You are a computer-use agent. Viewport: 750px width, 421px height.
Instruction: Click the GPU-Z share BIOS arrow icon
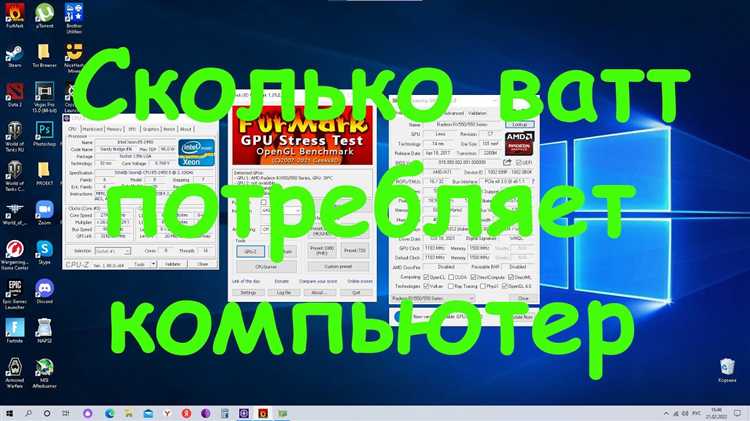click(507, 163)
